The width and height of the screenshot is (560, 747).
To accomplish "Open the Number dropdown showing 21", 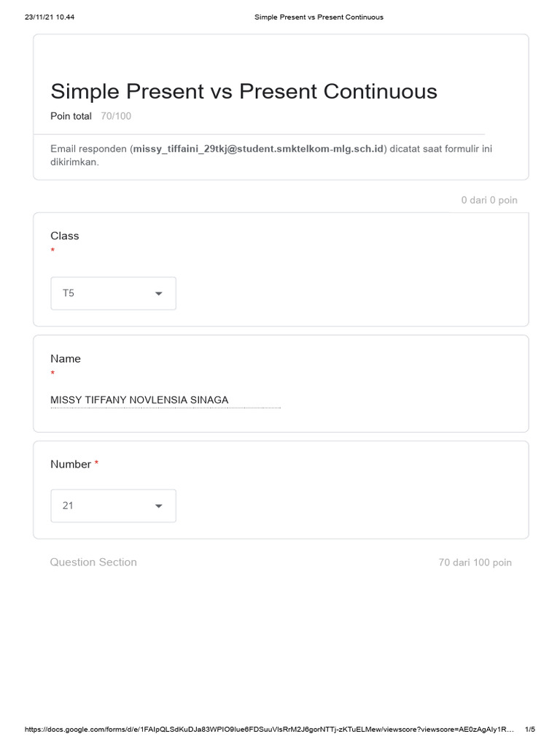I will pyautogui.click(x=113, y=506).
